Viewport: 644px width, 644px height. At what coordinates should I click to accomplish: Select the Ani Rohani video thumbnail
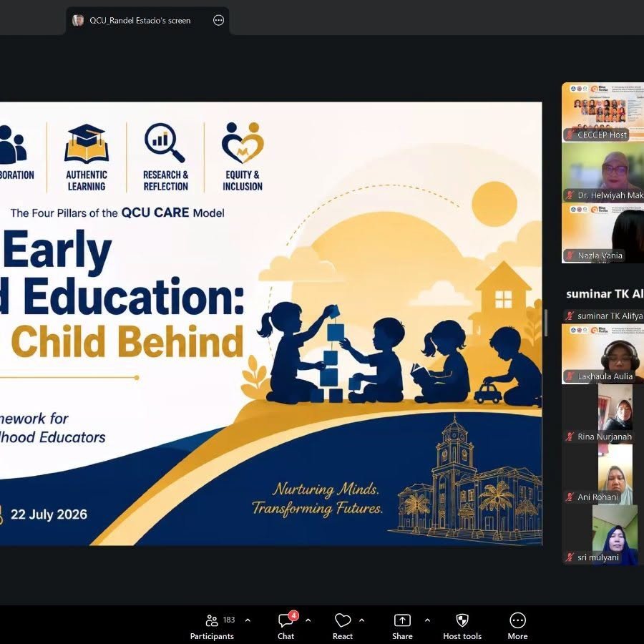click(603, 474)
